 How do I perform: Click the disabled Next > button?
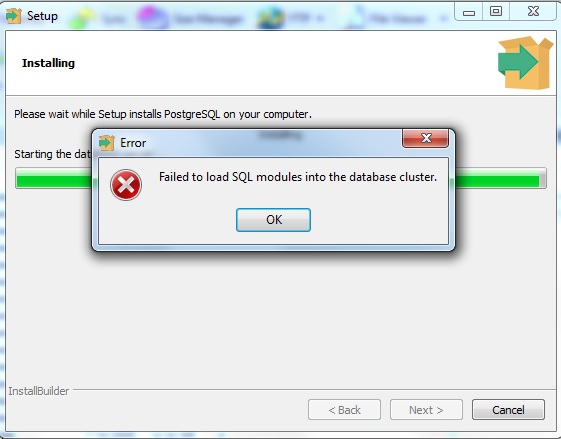(426, 410)
